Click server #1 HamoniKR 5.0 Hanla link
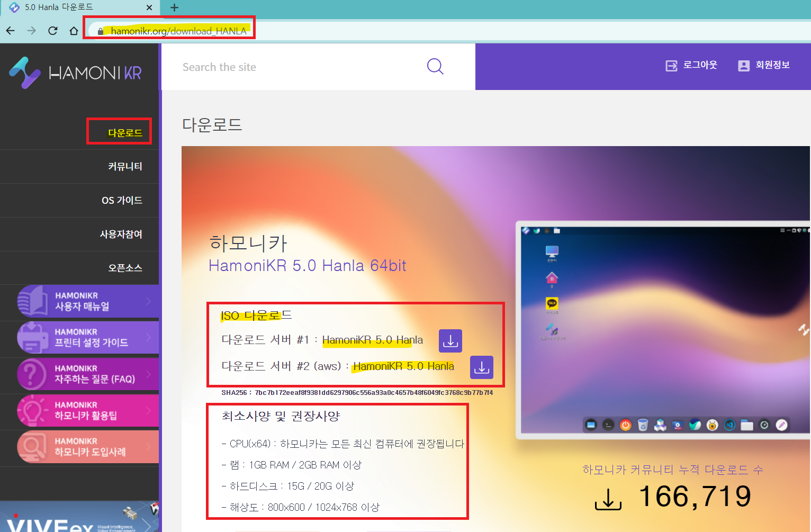 [373, 340]
